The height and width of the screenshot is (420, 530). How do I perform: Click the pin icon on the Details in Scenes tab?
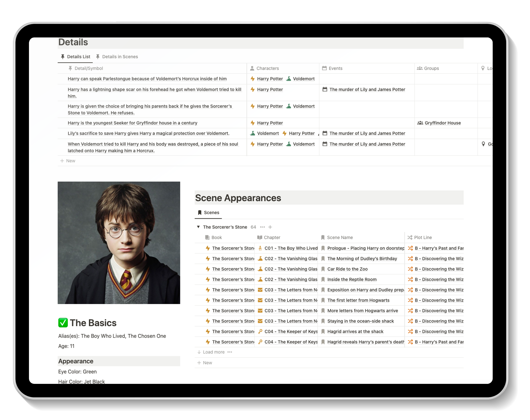[x=98, y=57]
